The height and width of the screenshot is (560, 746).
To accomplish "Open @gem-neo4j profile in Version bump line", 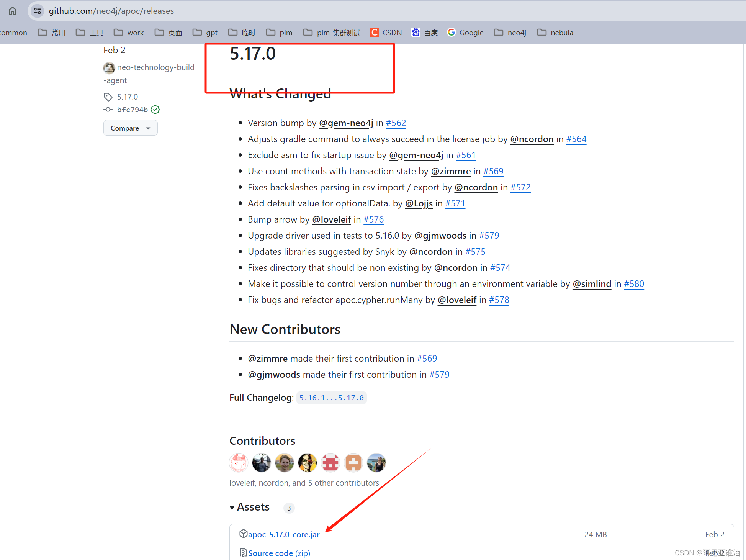I will point(346,123).
